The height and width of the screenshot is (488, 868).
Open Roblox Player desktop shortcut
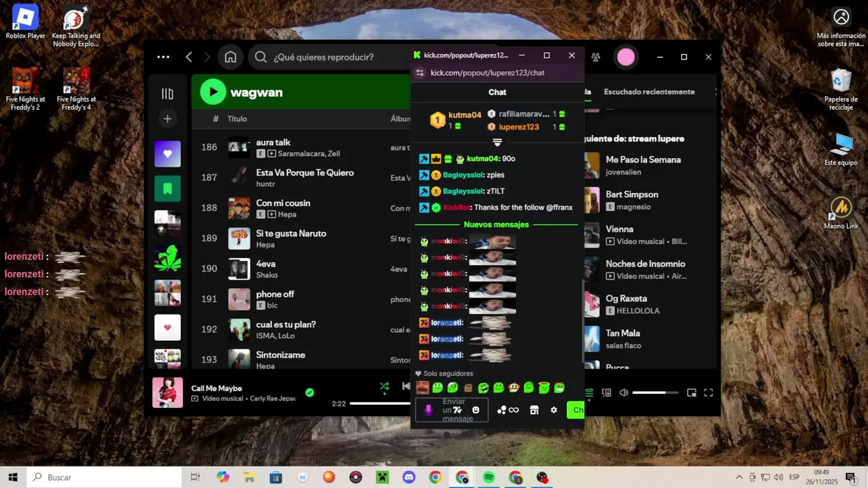[25, 22]
